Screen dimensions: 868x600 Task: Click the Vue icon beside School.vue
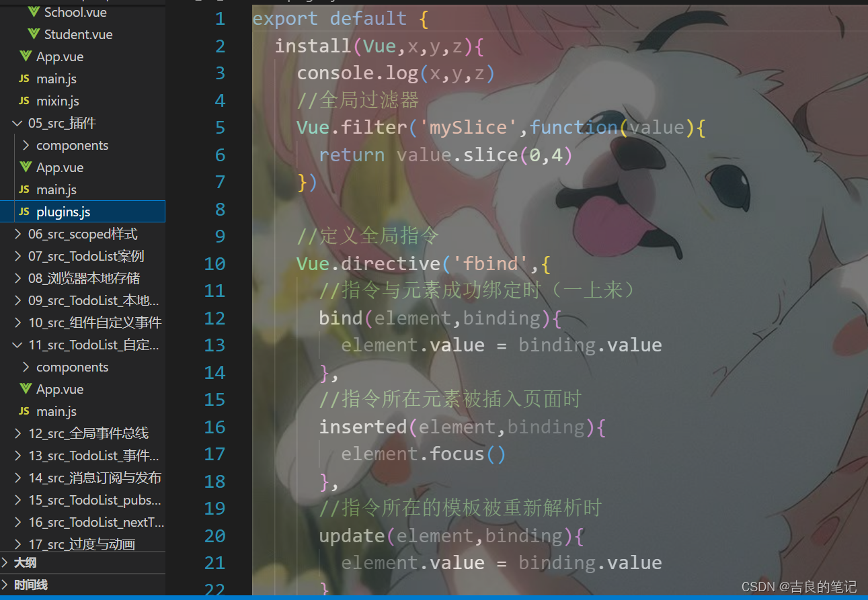(x=34, y=12)
